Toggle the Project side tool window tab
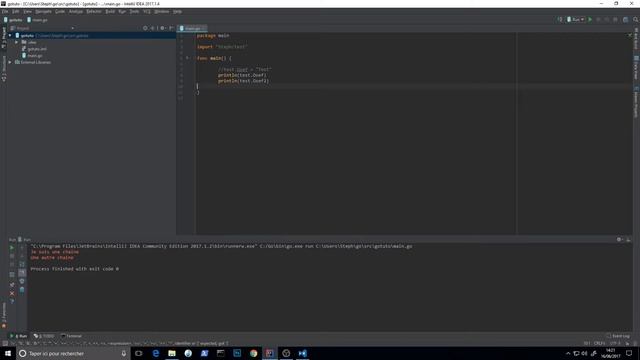640x360 pixels. tap(4, 38)
